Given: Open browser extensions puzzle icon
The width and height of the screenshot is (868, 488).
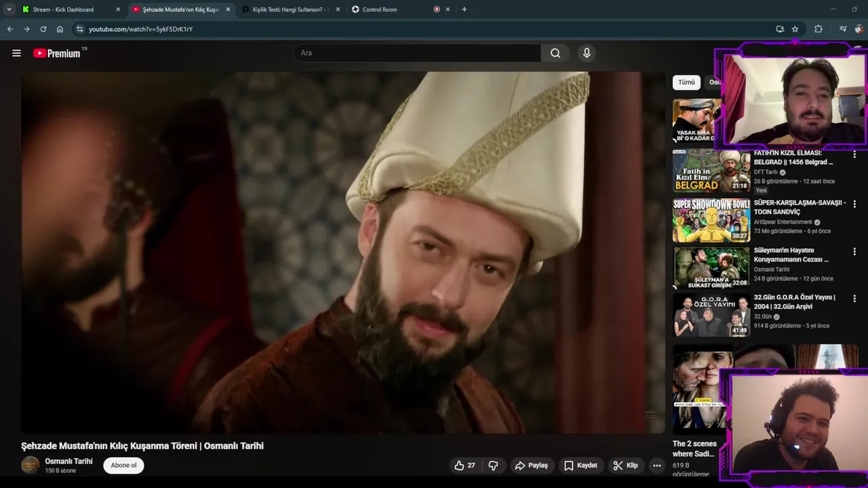Looking at the screenshot, I should coord(818,29).
